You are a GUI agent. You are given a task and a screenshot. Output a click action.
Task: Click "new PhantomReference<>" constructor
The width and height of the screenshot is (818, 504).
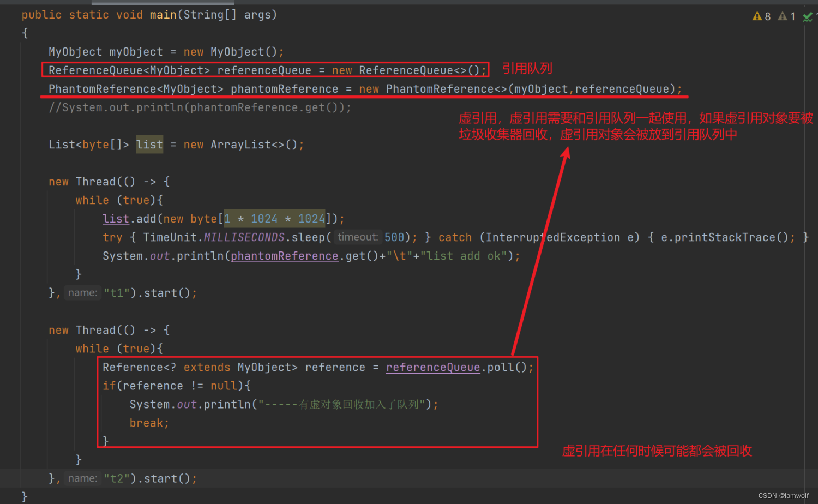pyautogui.click(x=433, y=89)
